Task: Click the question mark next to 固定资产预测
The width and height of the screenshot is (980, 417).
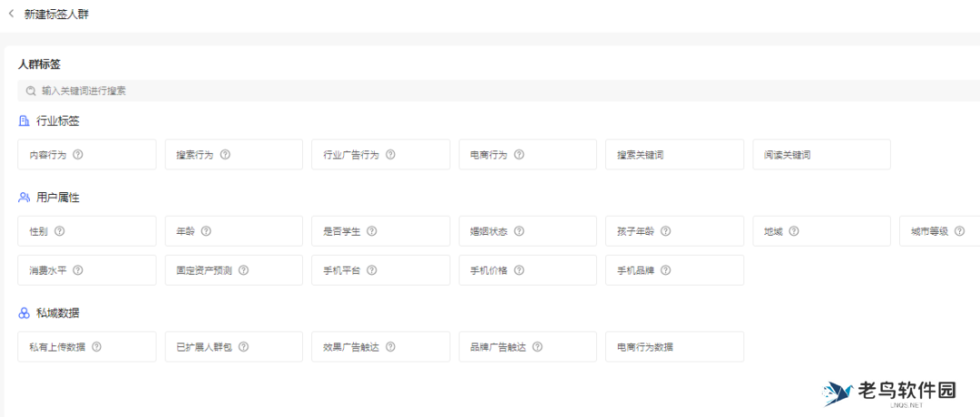Action: pos(244,270)
